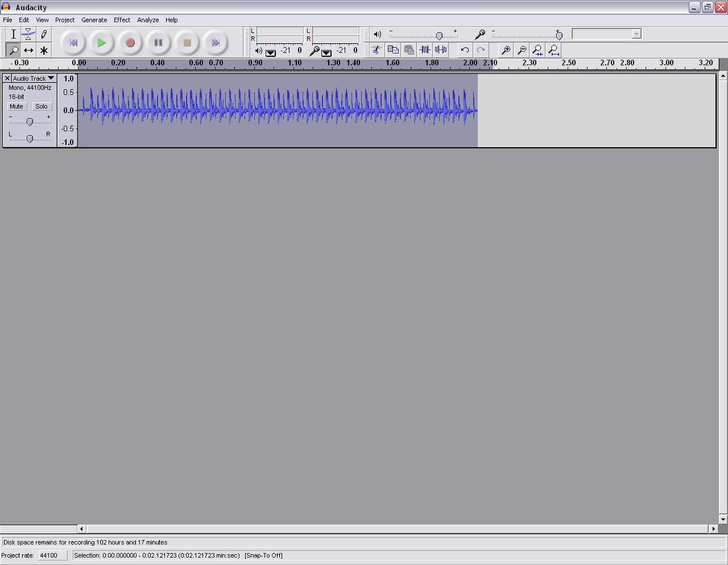Mute the Audio Track
The width and height of the screenshot is (728, 565).
click(16, 106)
